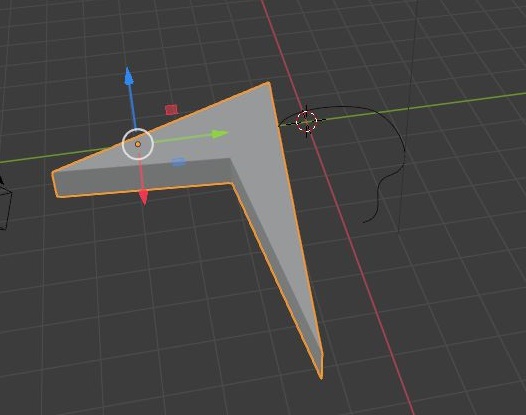Click the orange object origin dot
Viewport: 526px width, 415px height.
[x=138, y=144]
